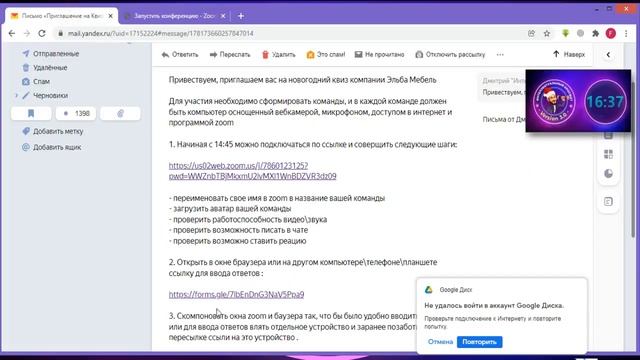Open the us02web.zoom.us meeting link
The width and height of the screenshot is (640, 360).
point(252,171)
